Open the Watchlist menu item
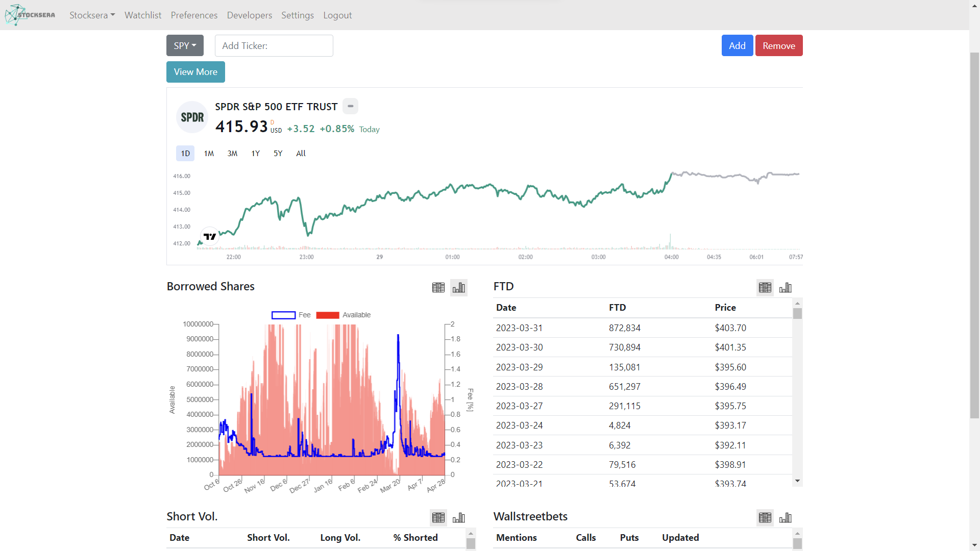 click(143, 15)
